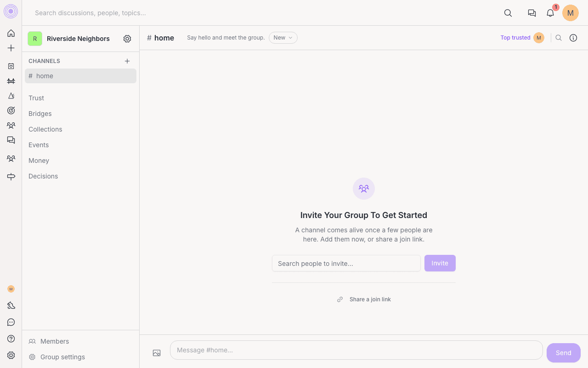
Task: Focus the Message #home input
Action: tap(356, 350)
